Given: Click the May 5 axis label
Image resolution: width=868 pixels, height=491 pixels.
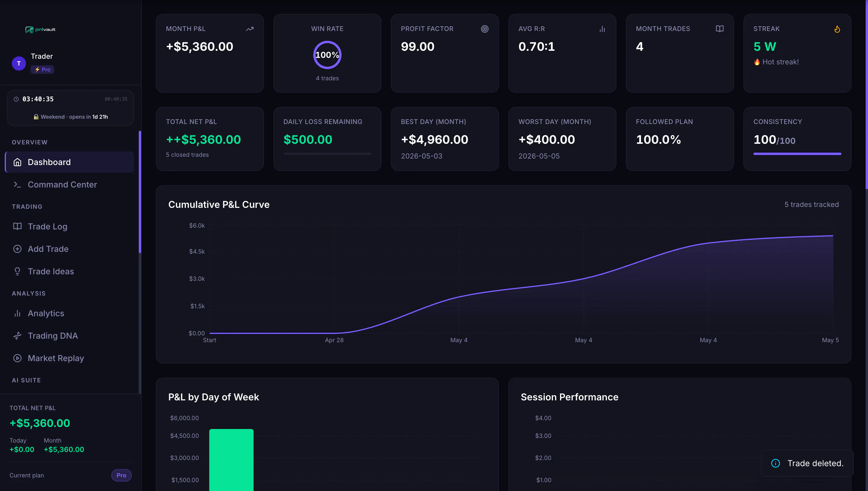Looking at the screenshot, I should pyautogui.click(x=830, y=340).
